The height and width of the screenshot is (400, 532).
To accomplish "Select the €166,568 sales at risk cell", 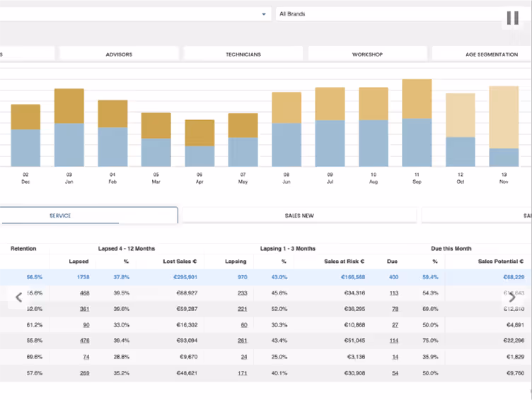I will 353,277.
